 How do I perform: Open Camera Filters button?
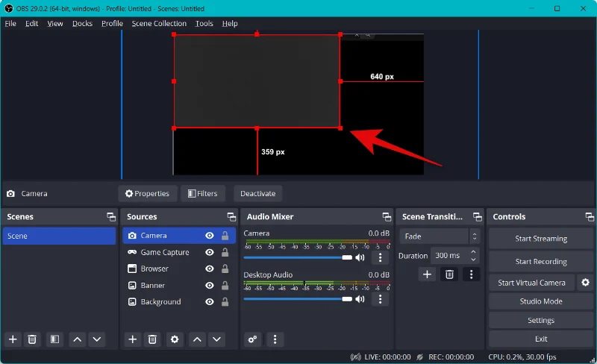202,193
